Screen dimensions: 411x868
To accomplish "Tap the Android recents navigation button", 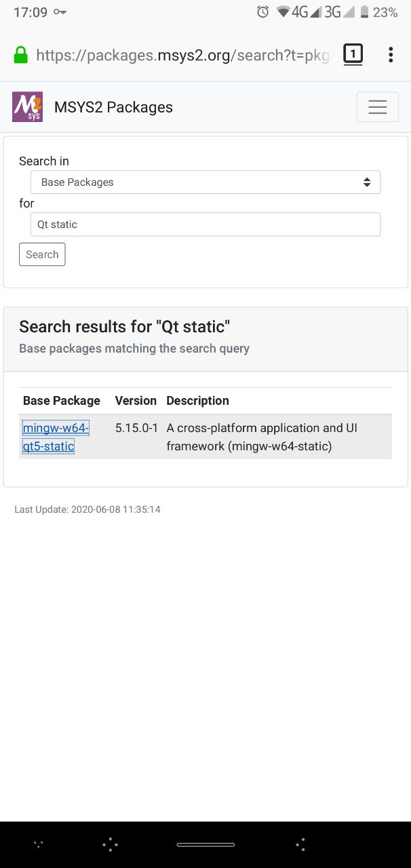I will tap(110, 844).
